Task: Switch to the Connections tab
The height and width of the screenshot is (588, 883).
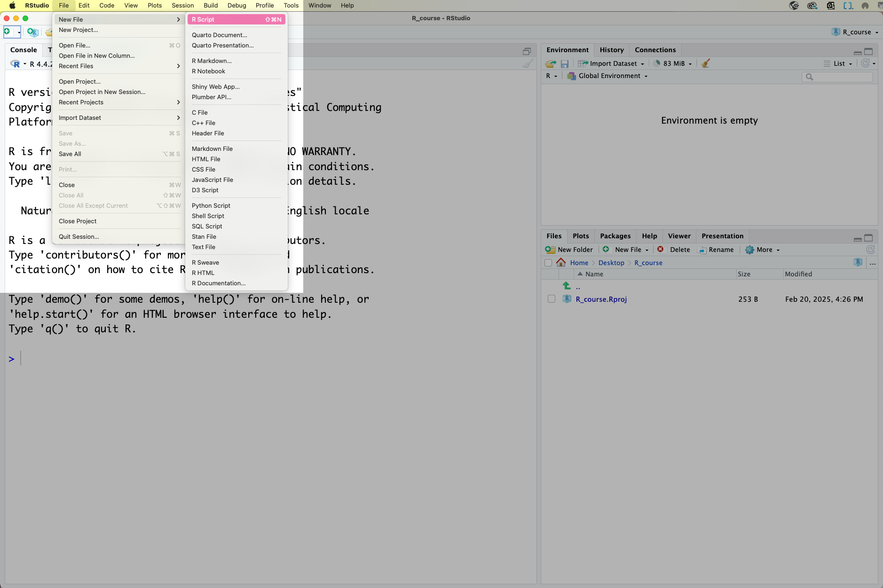Action: [x=655, y=50]
